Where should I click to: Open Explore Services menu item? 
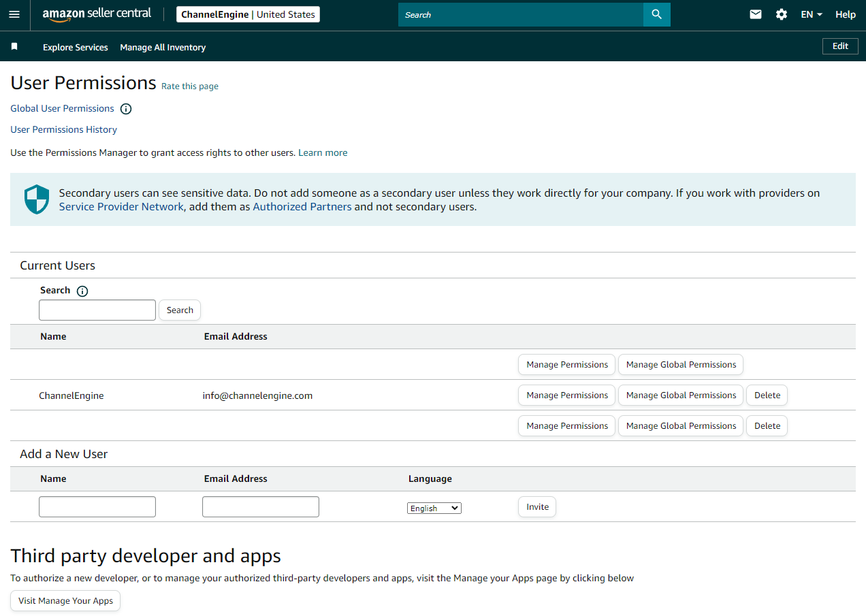pyautogui.click(x=76, y=47)
